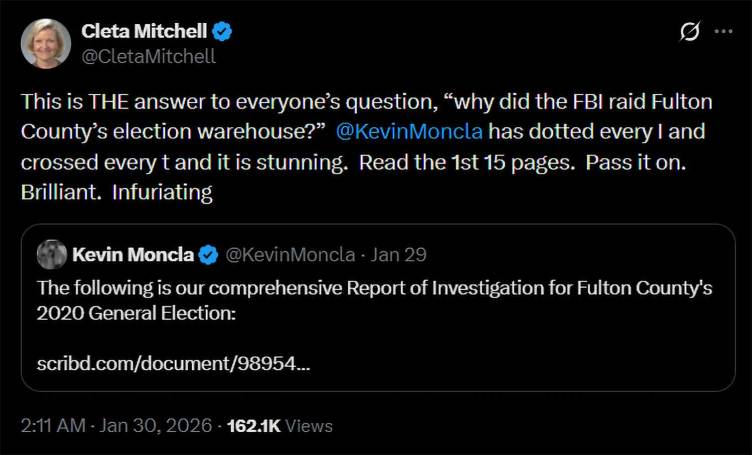Open Cleta Mitchell's profile avatar photo
This screenshot has width=752, height=455.
(x=46, y=44)
